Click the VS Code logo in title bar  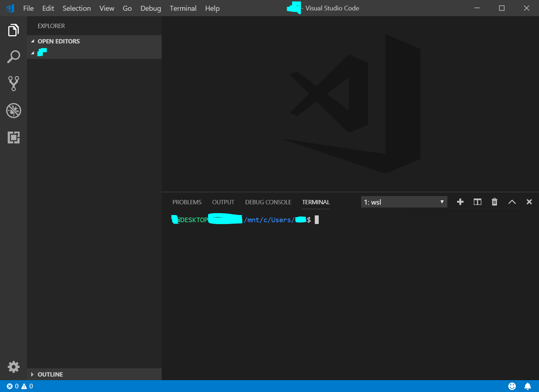coord(10,8)
